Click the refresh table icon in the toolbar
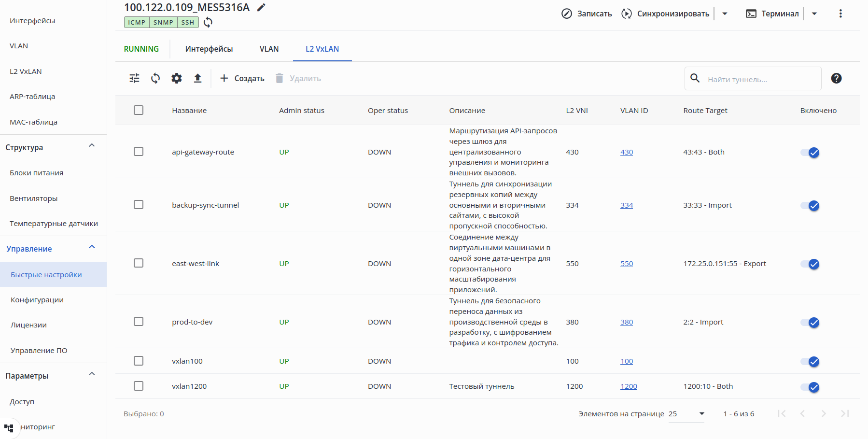The image size is (868, 439). click(x=155, y=78)
